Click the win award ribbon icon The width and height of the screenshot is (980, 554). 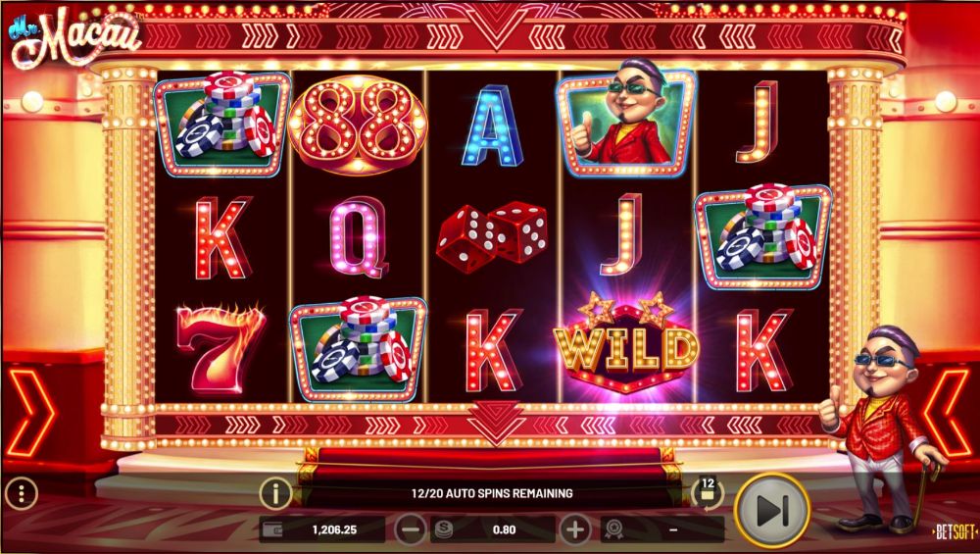pyautogui.click(x=613, y=529)
